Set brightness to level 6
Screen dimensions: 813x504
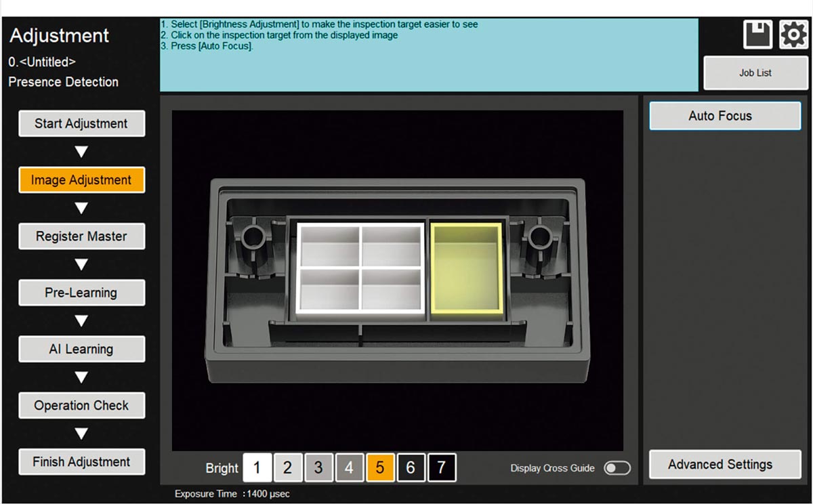pyautogui.click(x=411, y=468)
